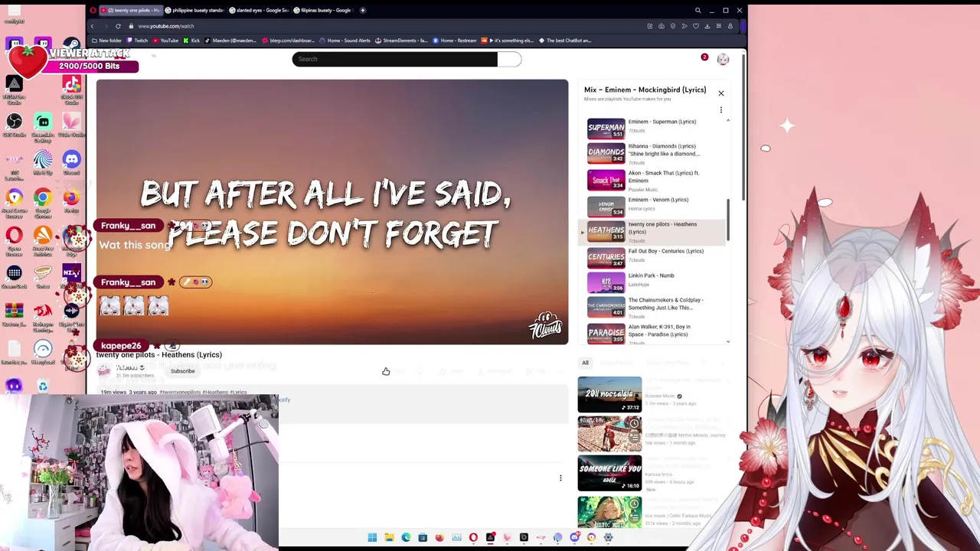Screen dimensions: 980x551
Task: Launch Microsoft Edge from taskbar
Action: pos(406,537)
